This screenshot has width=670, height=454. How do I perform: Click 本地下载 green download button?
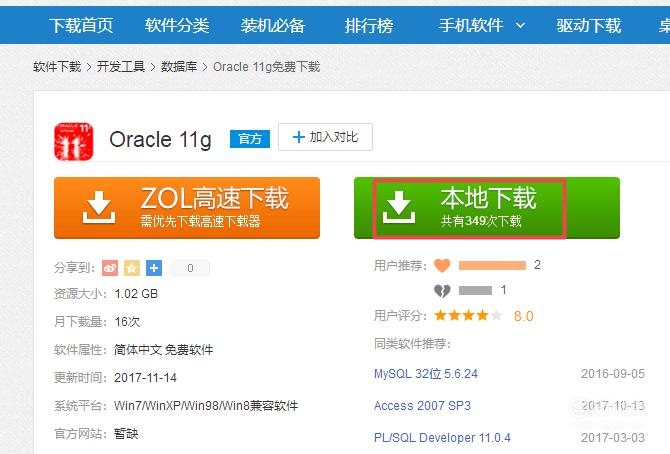tap(487, 208)
